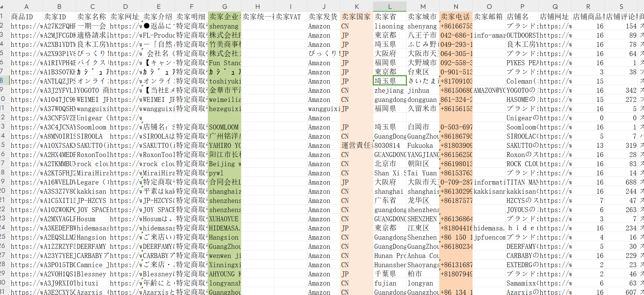Select the 卖家国家 header cell
Image resolution: width=644 pixels, height=295 pixels.
[357, 17]
